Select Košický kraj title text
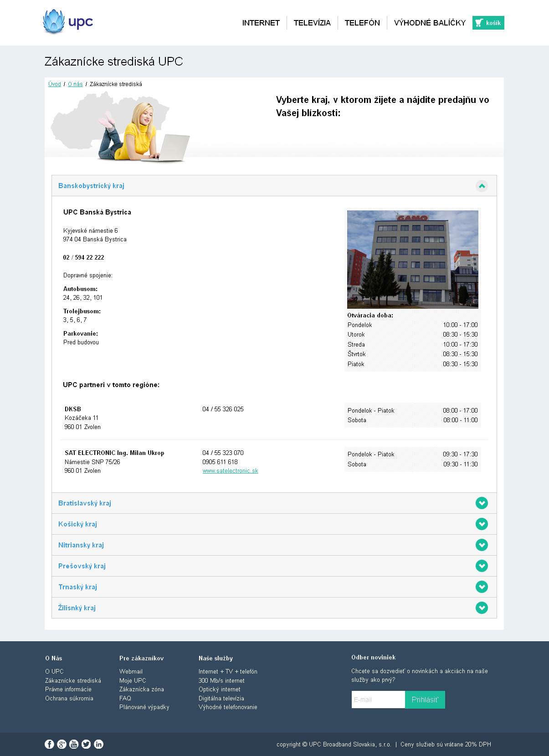Screen dimensions: 549x756 (x=77, y=524)
